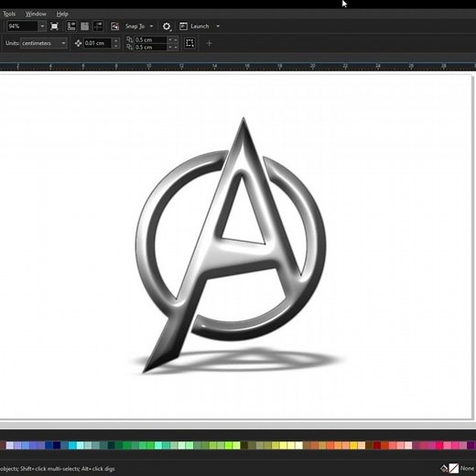Toggle the Show Grid button
This screenshot has height=476, width=476.
click(84, 27)
